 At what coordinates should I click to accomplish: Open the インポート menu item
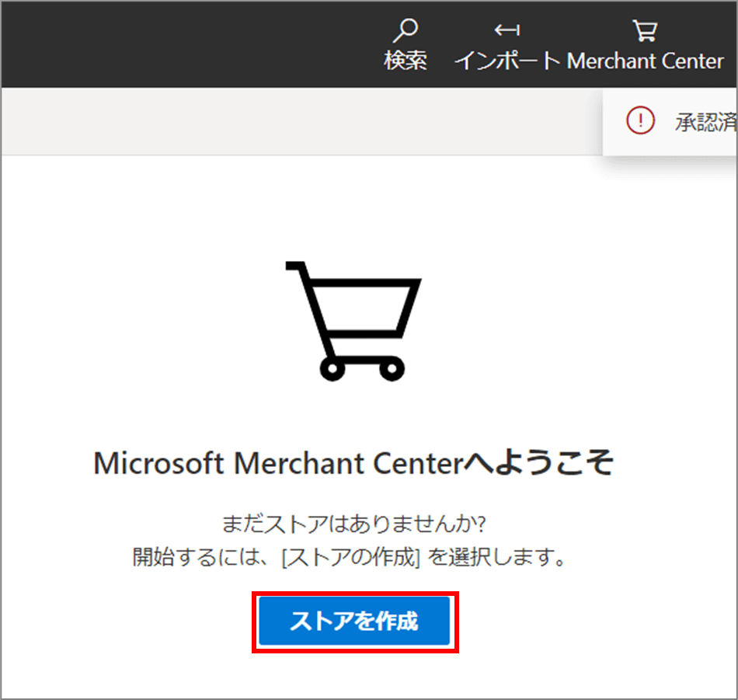[507, 61]
